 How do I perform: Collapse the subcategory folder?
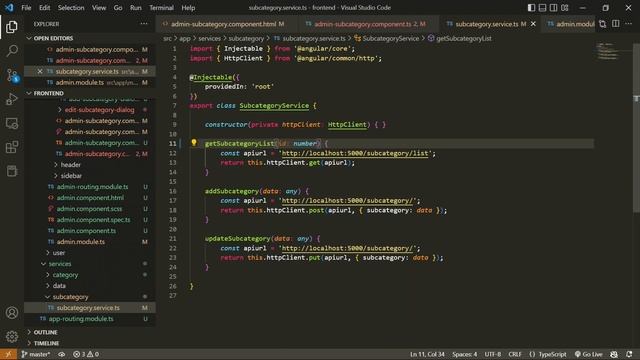pos(70,297)
